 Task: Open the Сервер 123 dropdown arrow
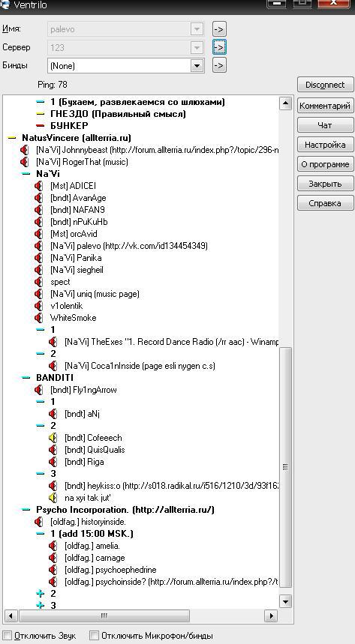(197, 48)
